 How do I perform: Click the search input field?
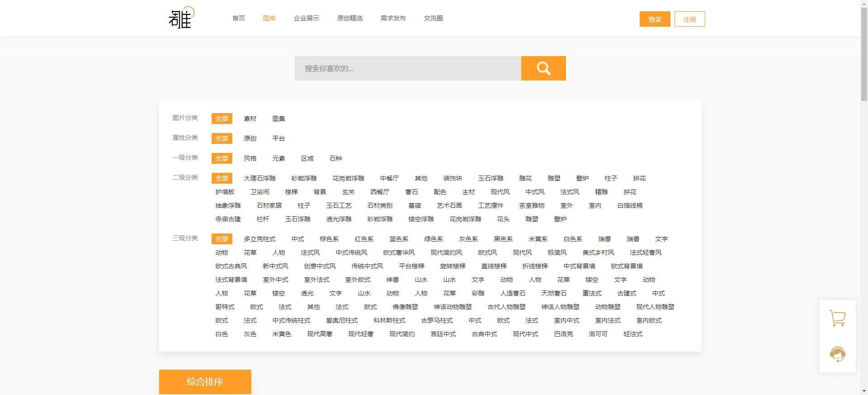click(x=408, y=68)
